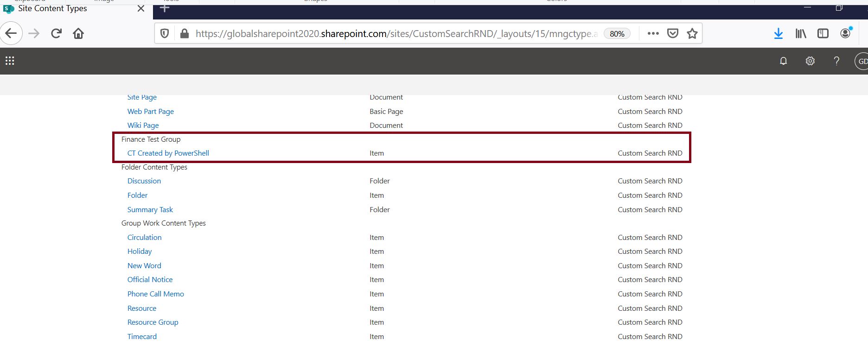Screen dimensions: 868x346
Task: Click the Folder Content Types heading
Action: coord(154,167)
